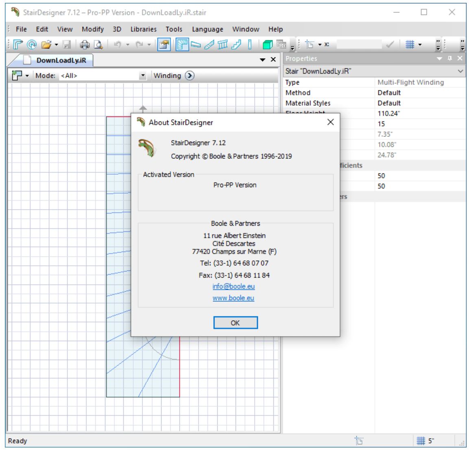Click the x coordinate input field

[359, 44]
